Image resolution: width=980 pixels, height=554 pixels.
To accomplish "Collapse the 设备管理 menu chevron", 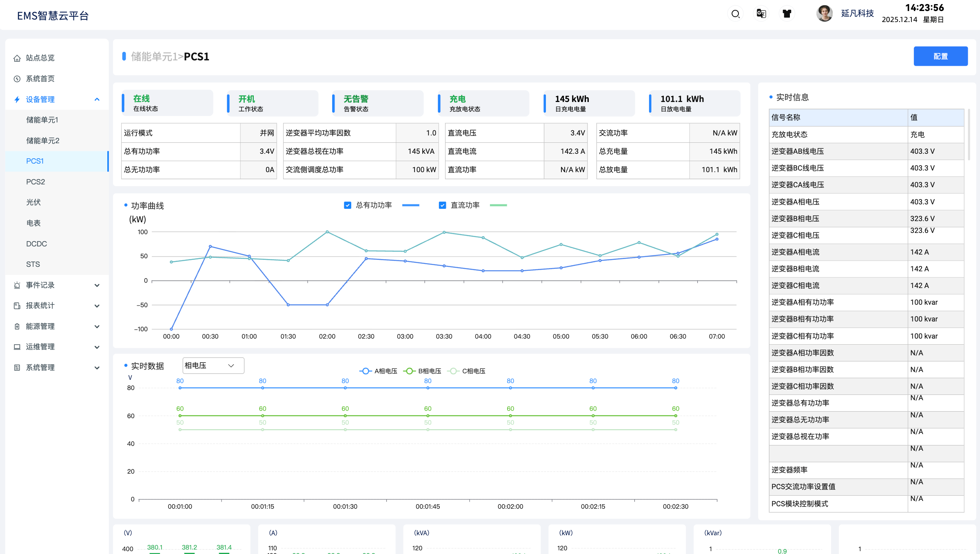I will [x=97, y=100].
